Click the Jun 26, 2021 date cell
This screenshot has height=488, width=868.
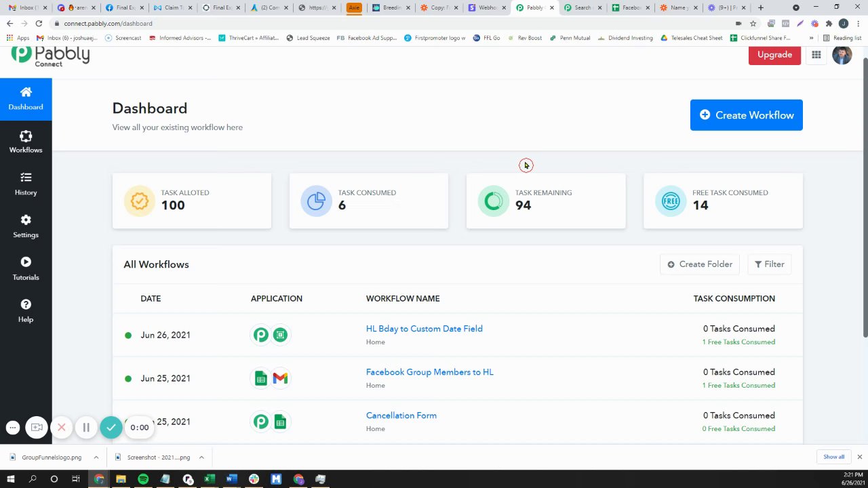click(165, 335)
